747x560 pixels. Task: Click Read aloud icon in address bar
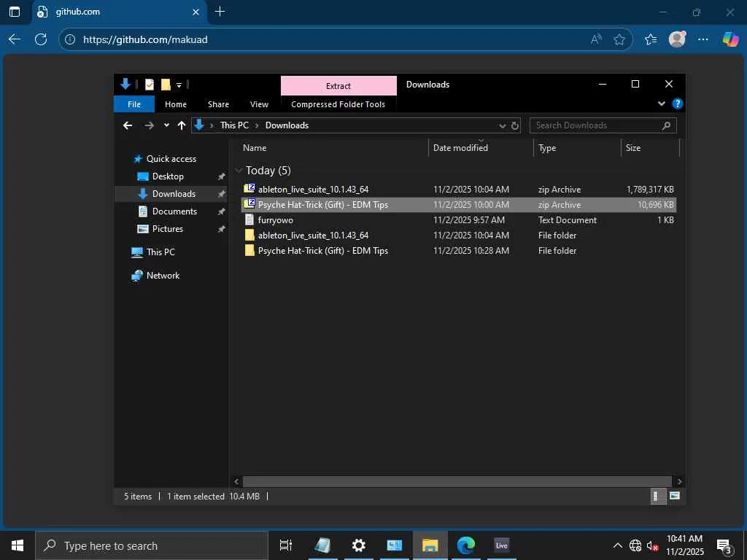[596, 39]
